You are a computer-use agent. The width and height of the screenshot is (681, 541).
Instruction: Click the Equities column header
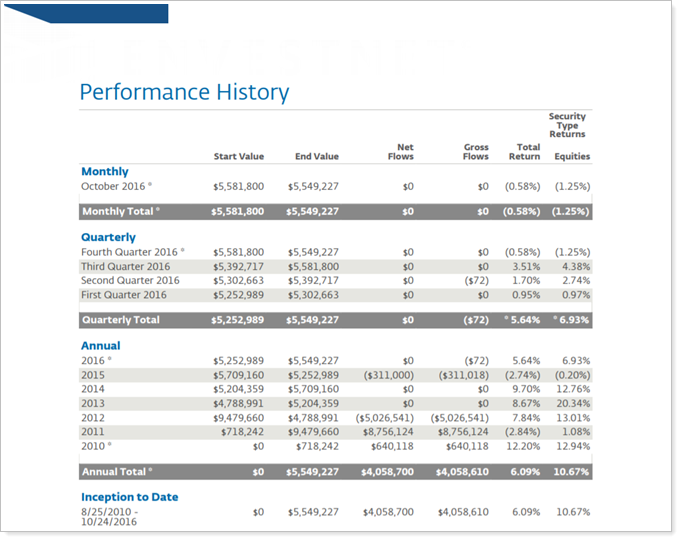point(572,157)
